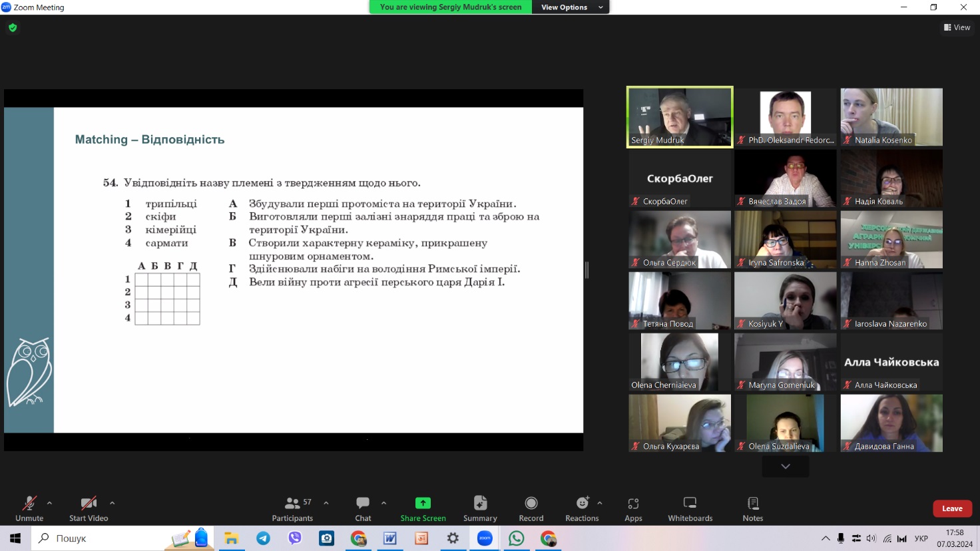Click the green encryption shield icon
This screenshot has width=980, height=551.
(13, 28)
